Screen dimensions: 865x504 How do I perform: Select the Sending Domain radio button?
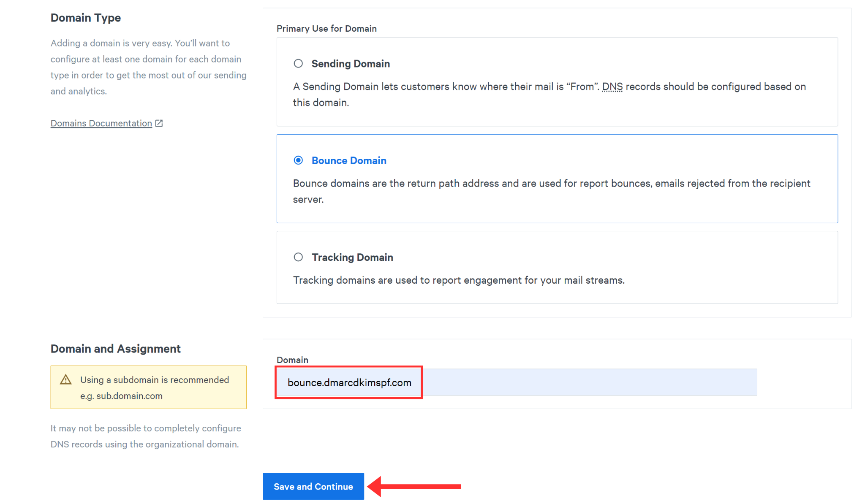point(297,63)
